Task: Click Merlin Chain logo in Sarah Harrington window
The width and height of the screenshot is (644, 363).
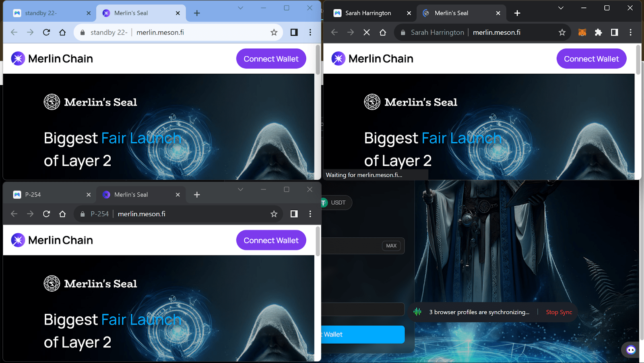Action: pyautogui.click(x=372, y=59)
